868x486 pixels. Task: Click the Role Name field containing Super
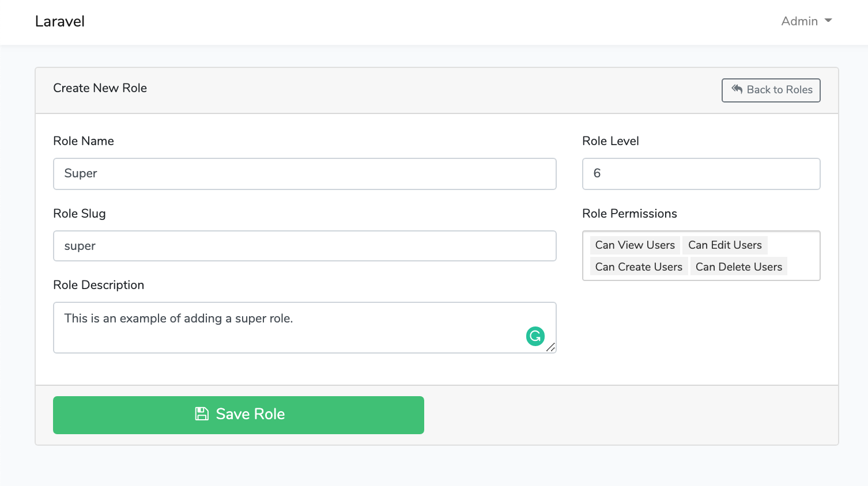tap(304, 173)
